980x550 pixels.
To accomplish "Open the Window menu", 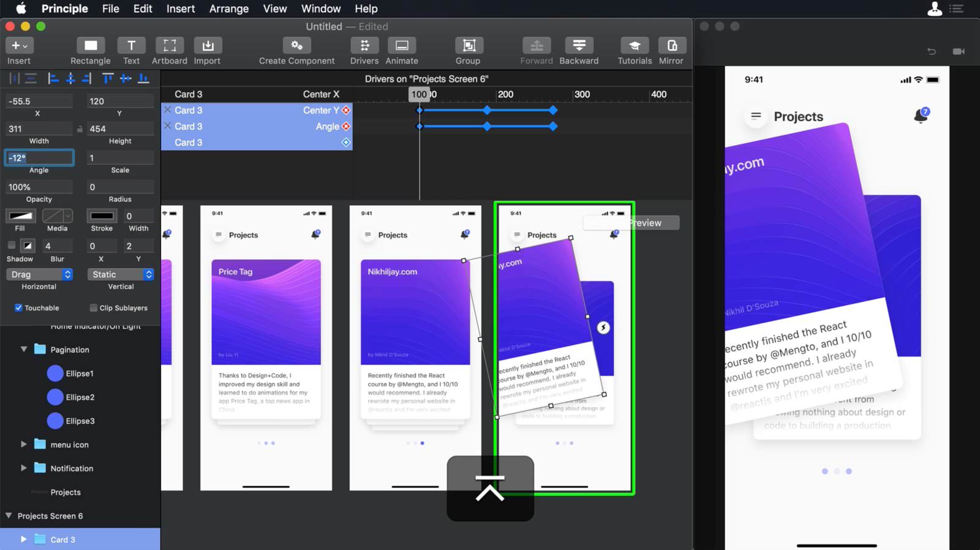I will tap(321, 9).
